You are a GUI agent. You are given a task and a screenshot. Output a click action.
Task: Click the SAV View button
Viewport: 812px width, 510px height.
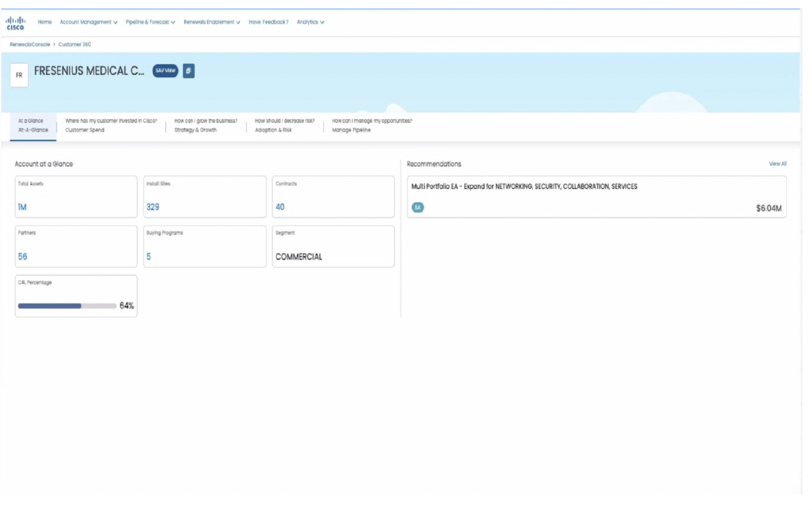[x=165, y=71]
